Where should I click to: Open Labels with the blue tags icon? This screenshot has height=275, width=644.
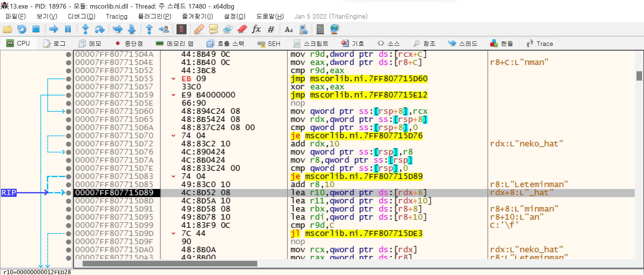click(228, 29)
